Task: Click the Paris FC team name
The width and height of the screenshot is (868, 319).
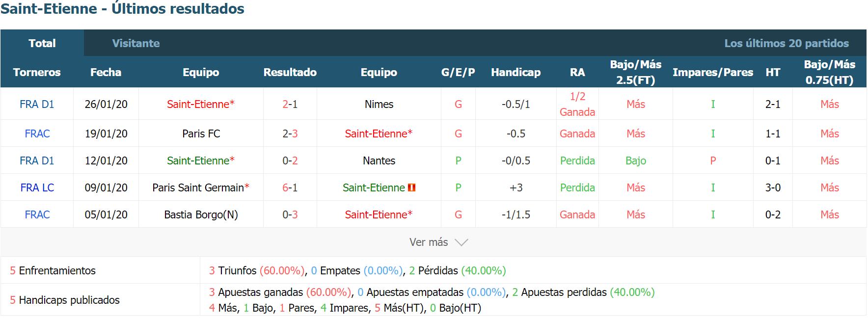Action: tap(201, 133)
